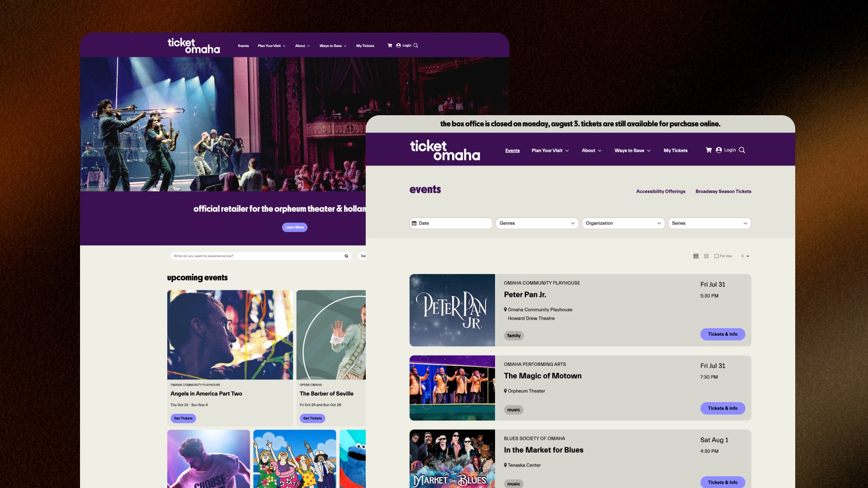Click Tickets & Info for The Magic of Motown
Image resolution: width=868 pixels, height=488 pixels.
(x=722, y=408)
